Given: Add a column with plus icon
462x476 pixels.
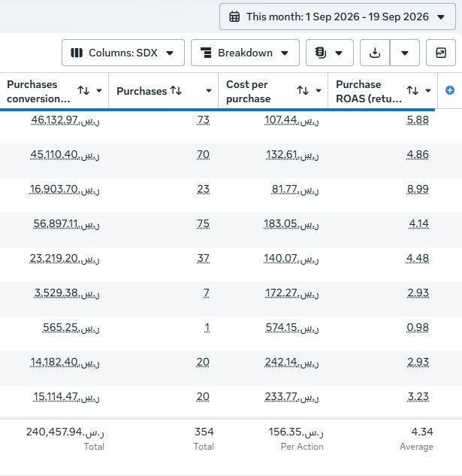Looking at the screenshot, I should [450, 90].
